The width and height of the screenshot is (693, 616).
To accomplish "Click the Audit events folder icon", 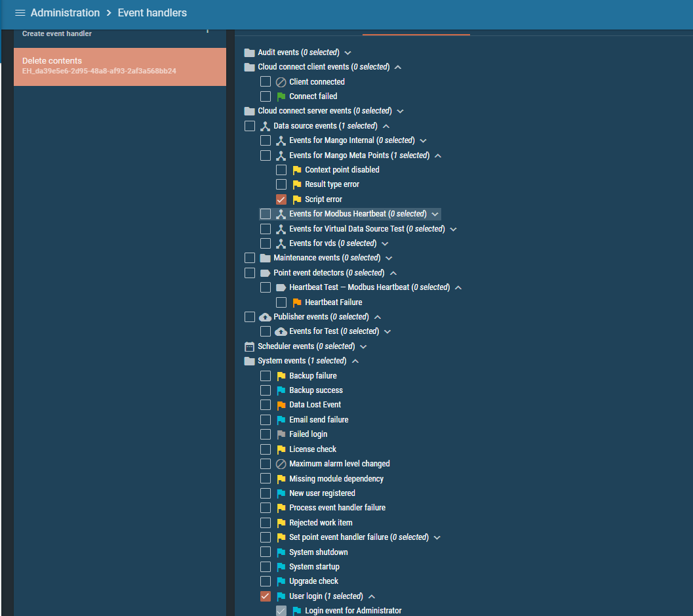I will point(250,52).
